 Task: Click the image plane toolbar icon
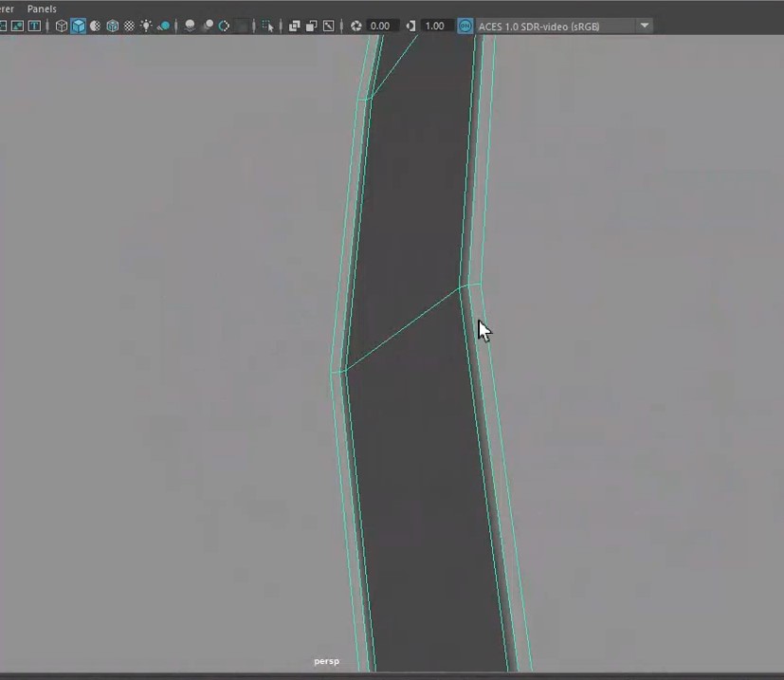coord(17,26)
